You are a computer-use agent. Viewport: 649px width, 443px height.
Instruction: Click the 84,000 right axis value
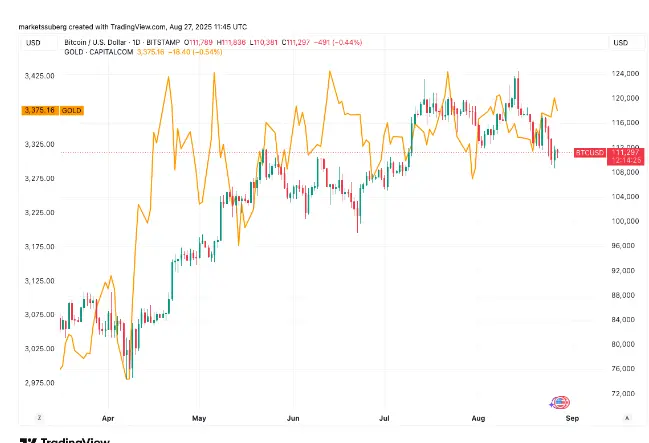(623, 319)
